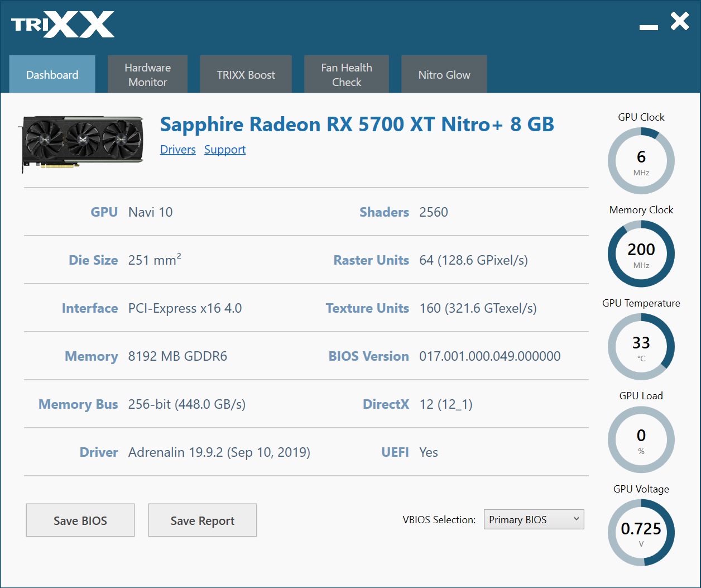Select the Shaders value 2560
701x588 pixels.
click(434, 212)
